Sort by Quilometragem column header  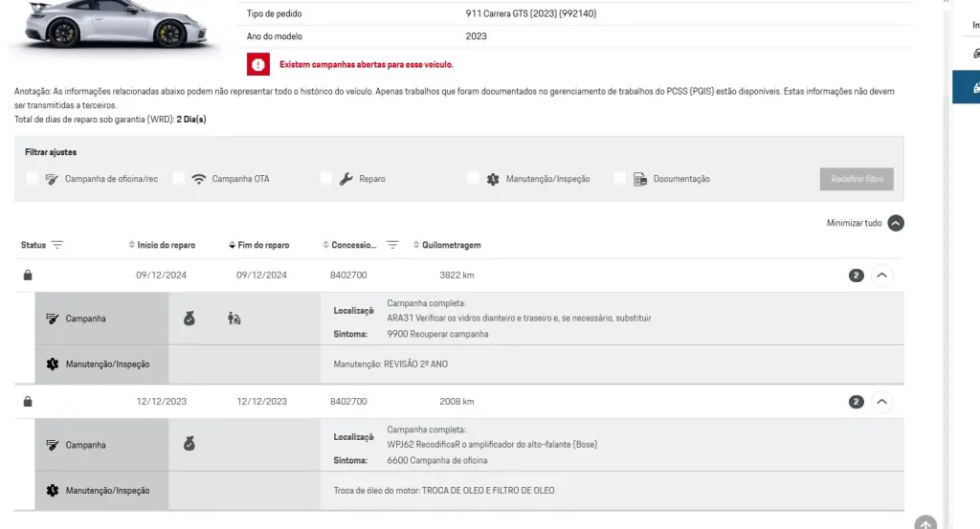point(451,245)
